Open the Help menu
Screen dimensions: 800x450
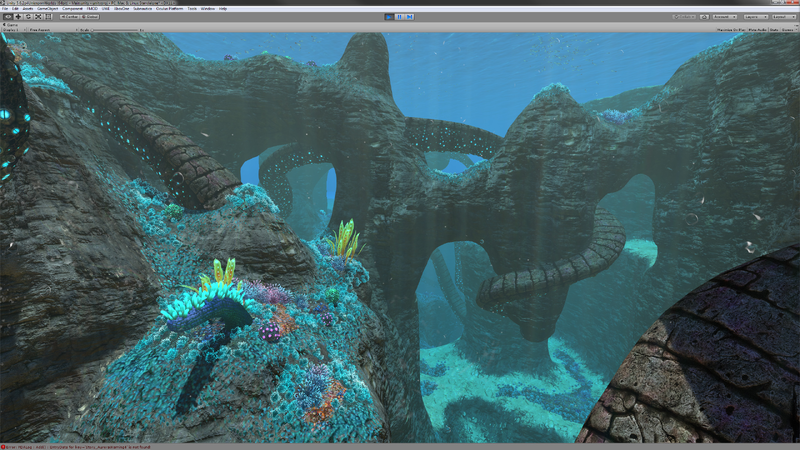(x=223, y=9)
